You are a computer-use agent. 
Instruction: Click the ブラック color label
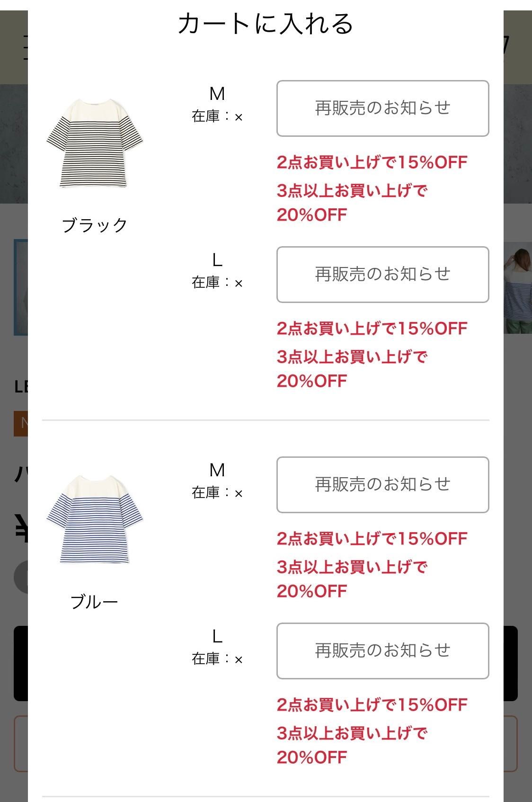(95, 225)
